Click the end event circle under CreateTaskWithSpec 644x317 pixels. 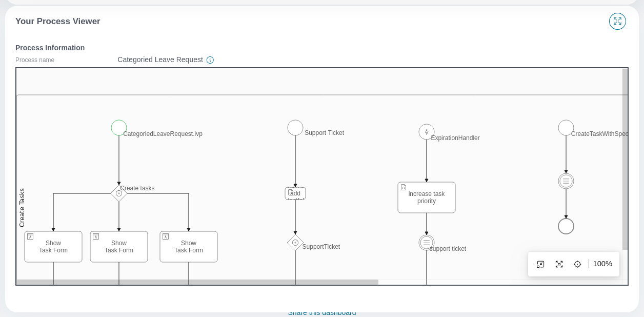566,226
